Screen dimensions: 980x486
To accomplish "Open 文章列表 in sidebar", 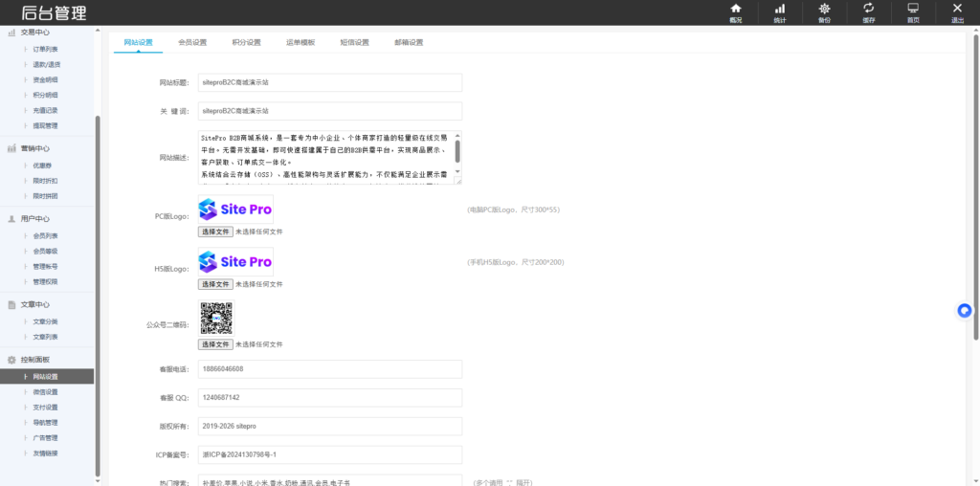I will (45, 337).
